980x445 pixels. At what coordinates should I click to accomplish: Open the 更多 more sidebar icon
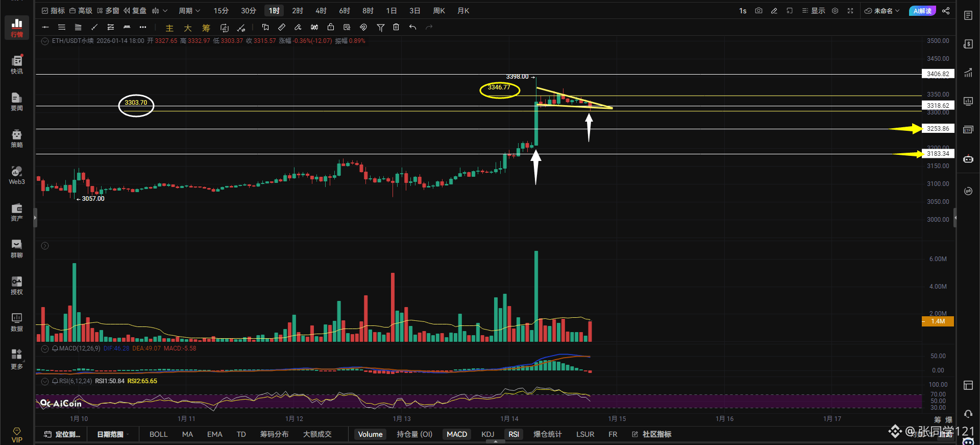pos(17,359)
